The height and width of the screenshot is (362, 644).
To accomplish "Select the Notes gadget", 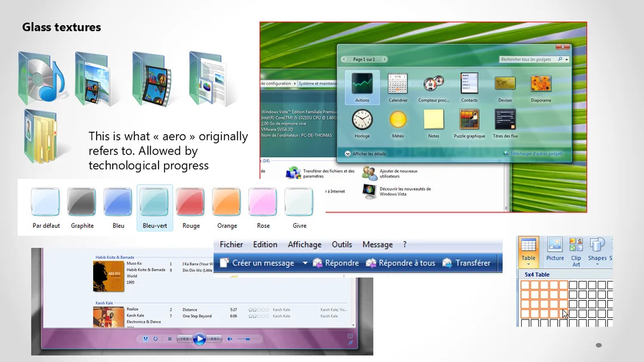I will [x=434, y=123].
